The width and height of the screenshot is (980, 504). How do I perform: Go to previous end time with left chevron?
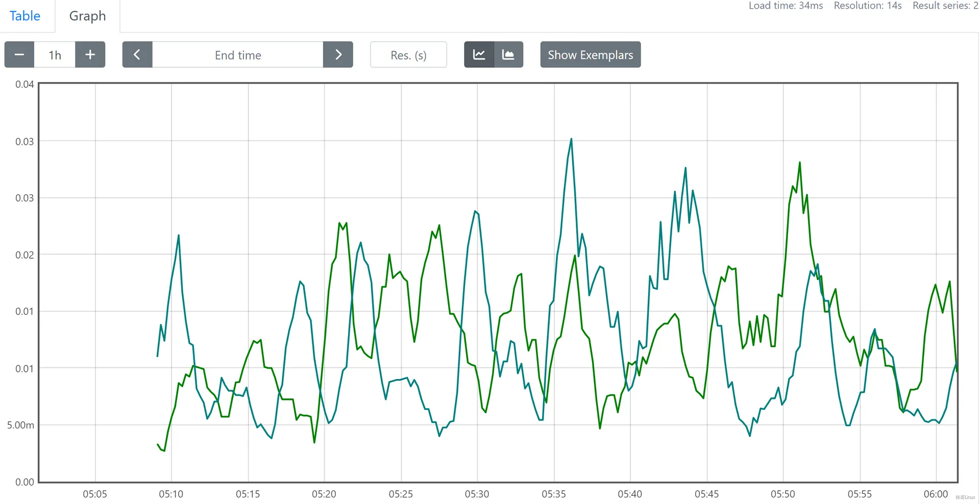coord(137,55)
